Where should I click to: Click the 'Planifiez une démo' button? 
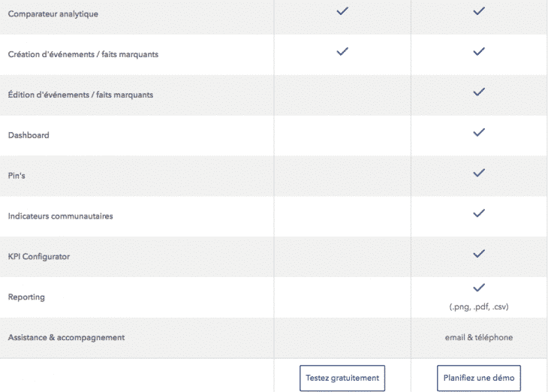click(x=479, y=378)
